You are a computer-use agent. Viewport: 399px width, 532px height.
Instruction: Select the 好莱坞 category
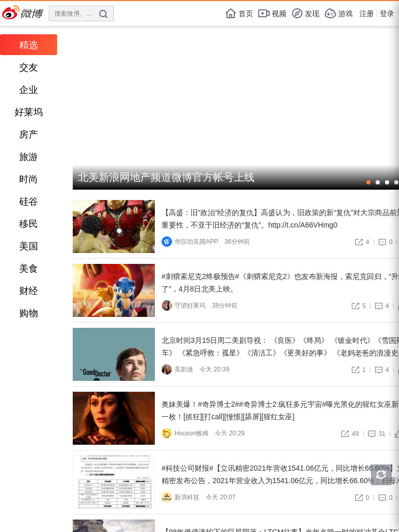[29, 112]
